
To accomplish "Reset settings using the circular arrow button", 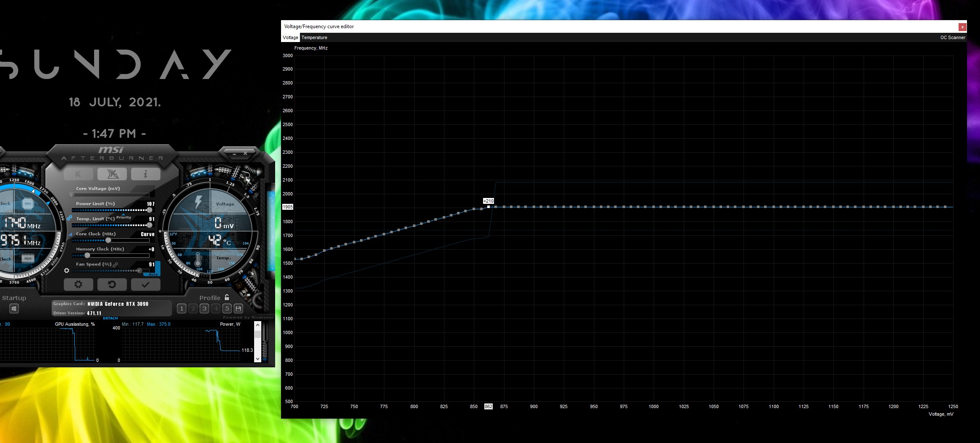I will [112, 285].
